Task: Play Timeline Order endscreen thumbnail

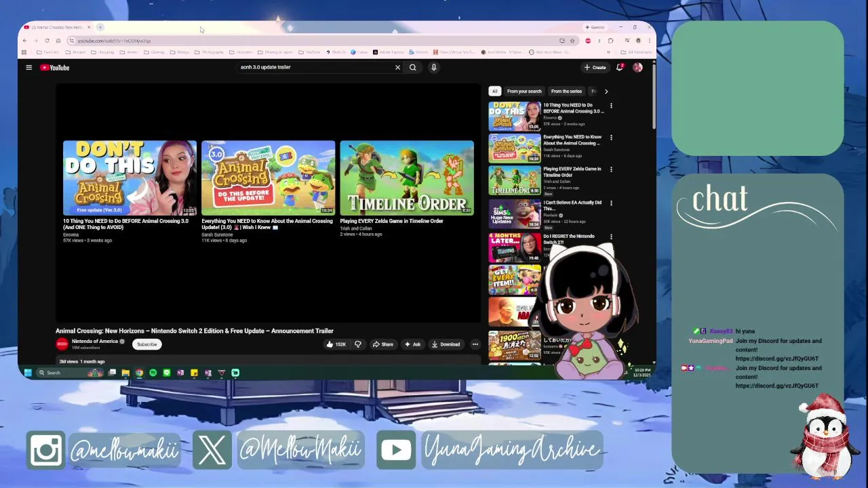Action: tap(407, 178)
